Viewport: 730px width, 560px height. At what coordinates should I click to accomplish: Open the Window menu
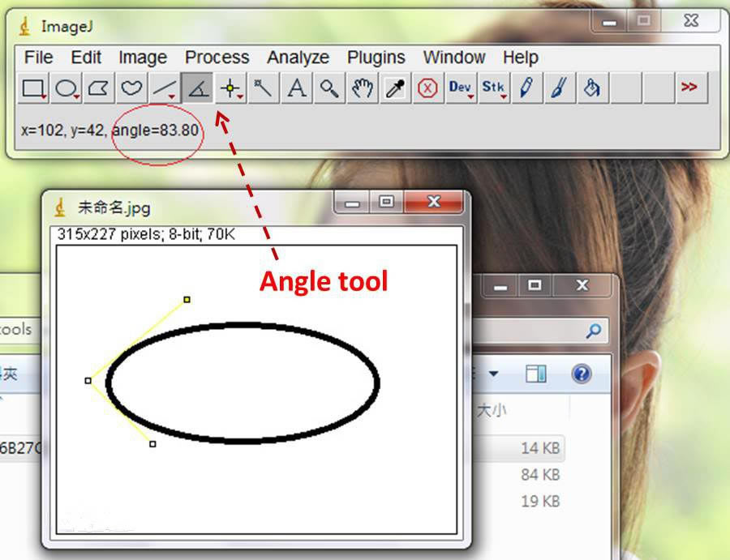454,58
